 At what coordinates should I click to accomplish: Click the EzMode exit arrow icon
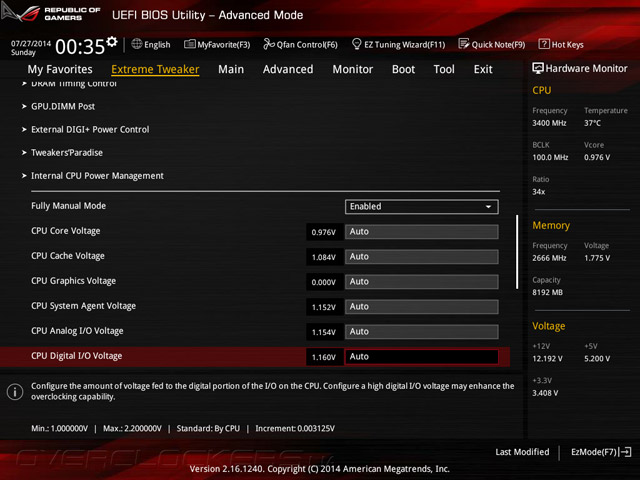click(x=625, y=452)
